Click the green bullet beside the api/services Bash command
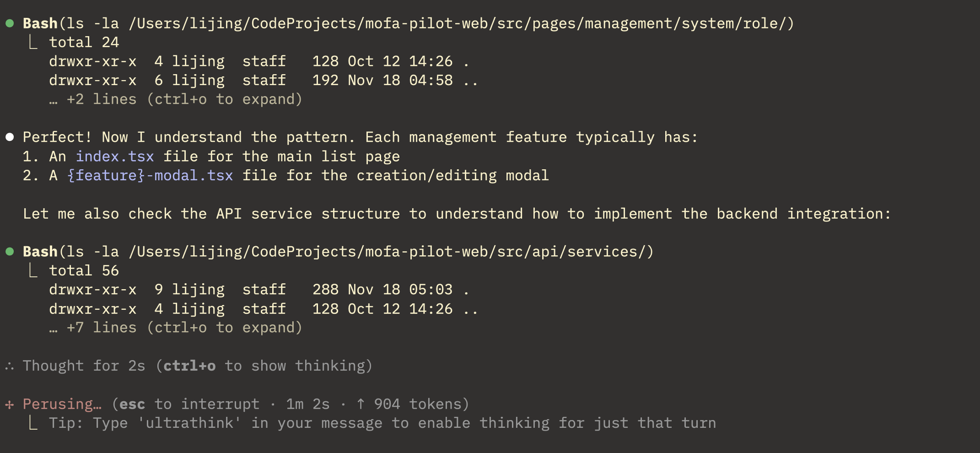Screen dimensions: 980x453 point(10,252)
